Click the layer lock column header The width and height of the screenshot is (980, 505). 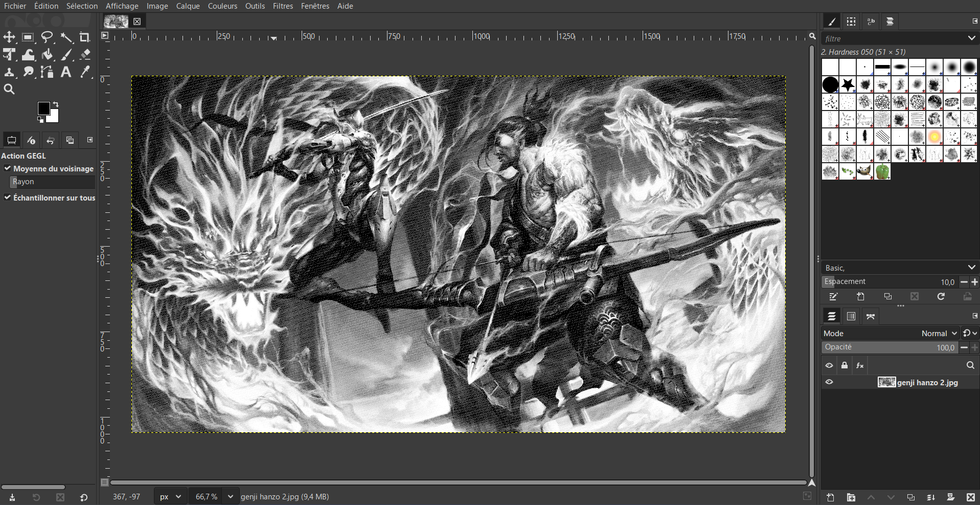tap(845, 365)
